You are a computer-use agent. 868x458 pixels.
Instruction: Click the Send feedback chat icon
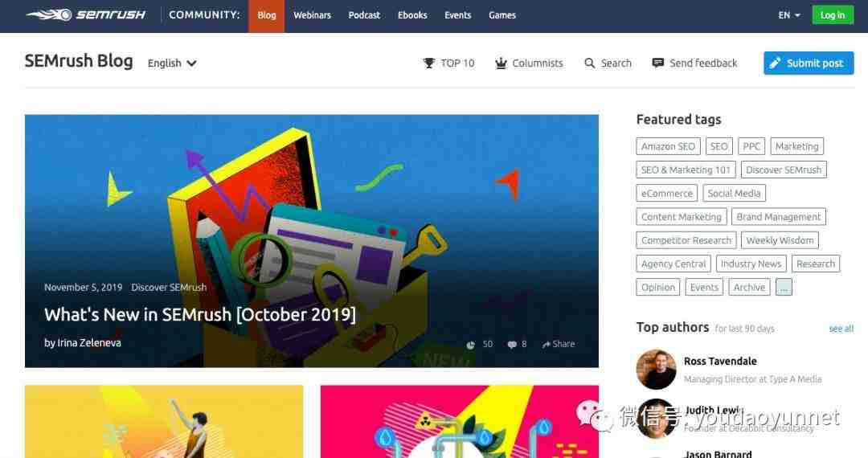point(657,63)
